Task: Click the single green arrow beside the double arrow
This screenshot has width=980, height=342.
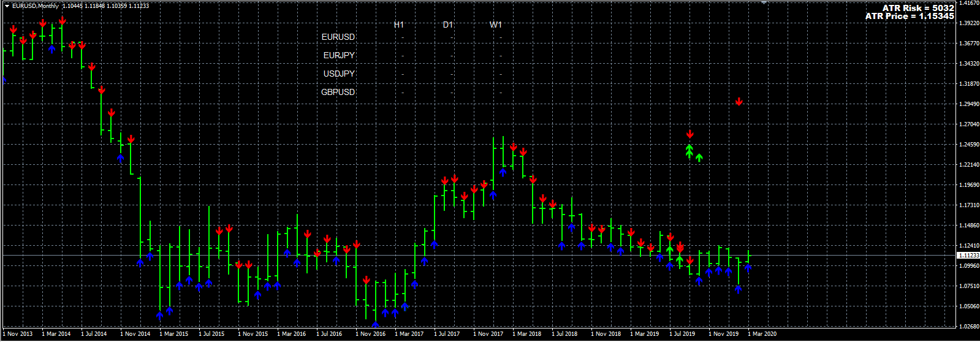Action: point(699,158)
